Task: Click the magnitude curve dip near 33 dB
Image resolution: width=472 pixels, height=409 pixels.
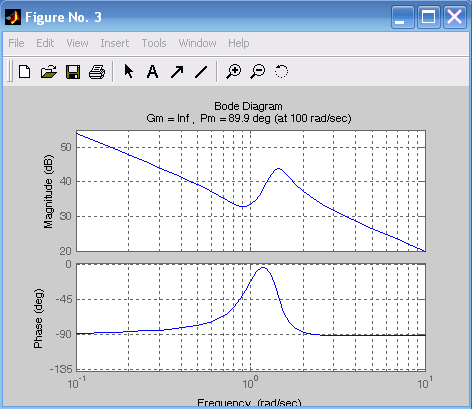Action: click(x=243, y=207)
